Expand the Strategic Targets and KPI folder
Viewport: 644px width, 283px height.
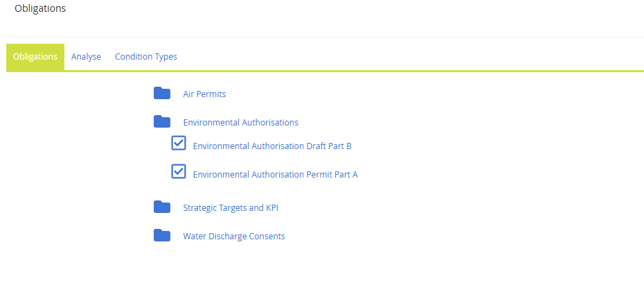coord(162,207)
